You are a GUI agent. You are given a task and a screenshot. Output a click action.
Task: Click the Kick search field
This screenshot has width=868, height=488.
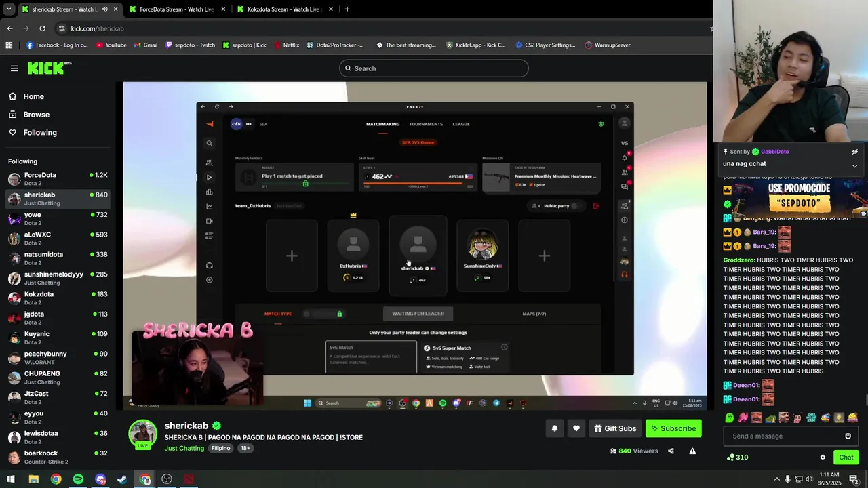coord(434,68)
